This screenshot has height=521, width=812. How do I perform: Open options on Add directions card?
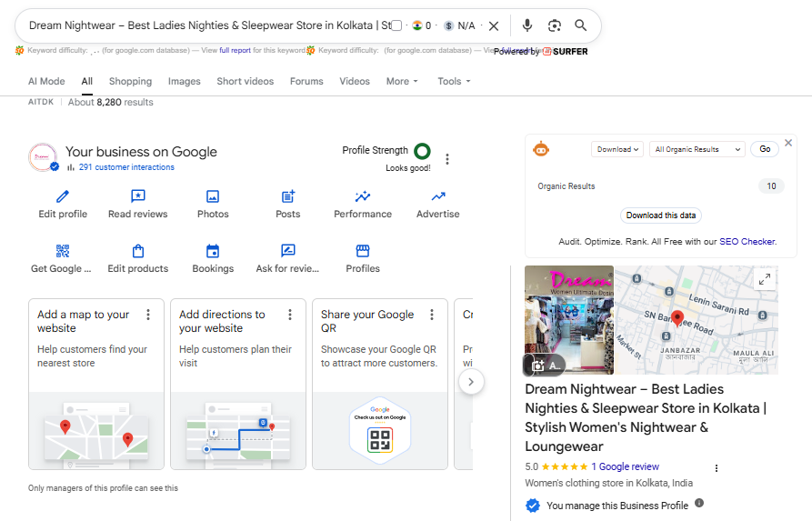290,315
